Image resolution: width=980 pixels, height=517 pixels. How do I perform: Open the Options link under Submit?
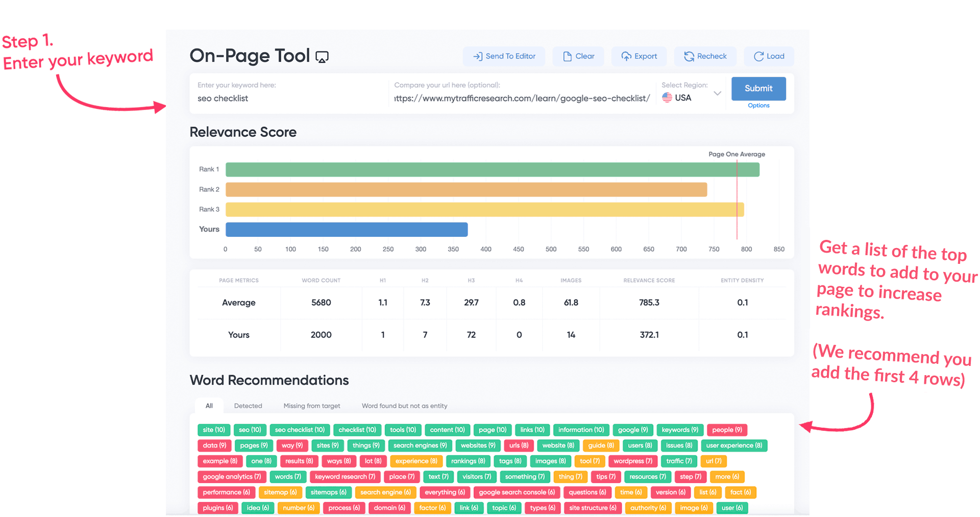pos(758,106)
